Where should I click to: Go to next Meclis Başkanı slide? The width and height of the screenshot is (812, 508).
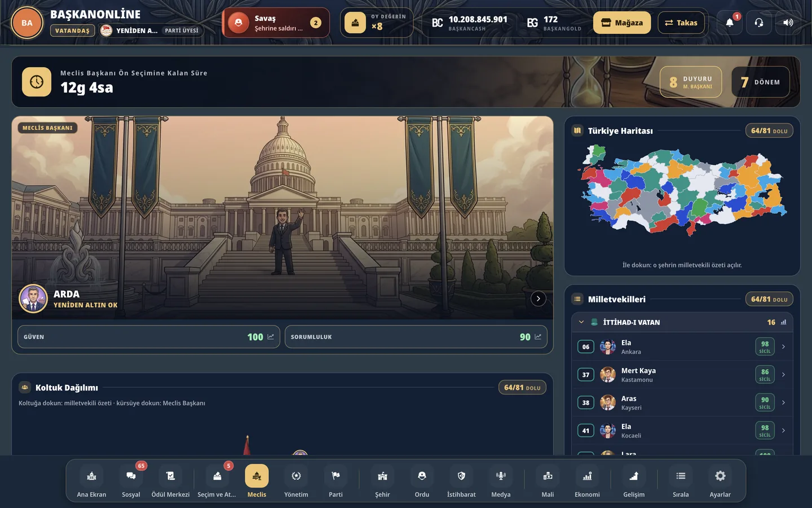coord(539,299)
